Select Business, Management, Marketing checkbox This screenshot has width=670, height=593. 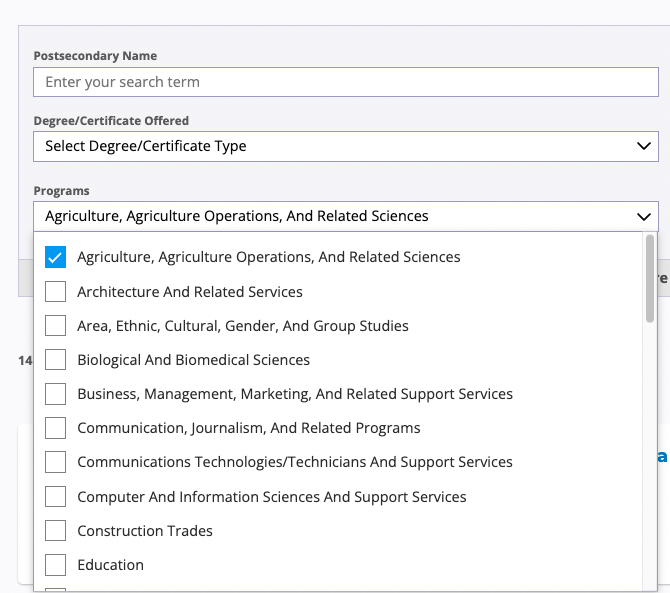[56, 394]
